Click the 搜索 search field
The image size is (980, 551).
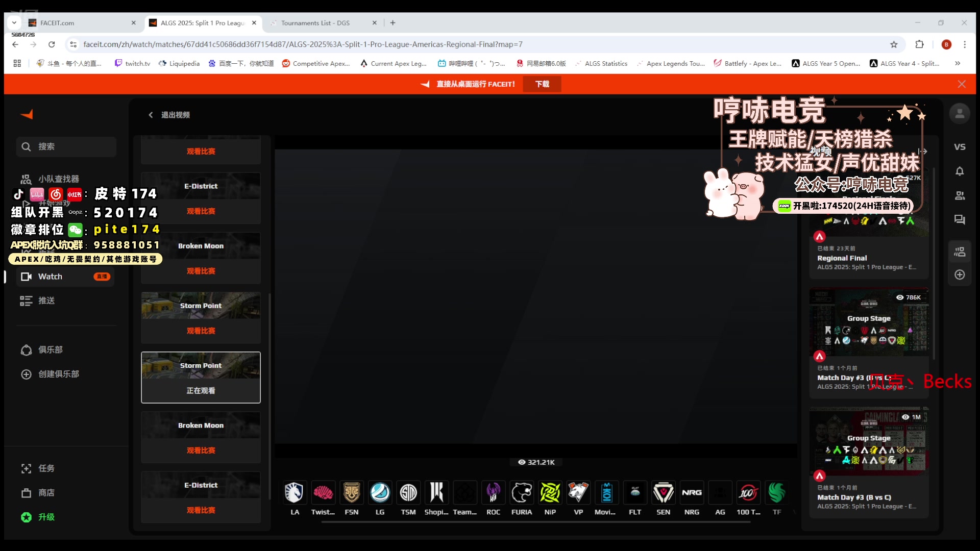click(x=66, y=147)
